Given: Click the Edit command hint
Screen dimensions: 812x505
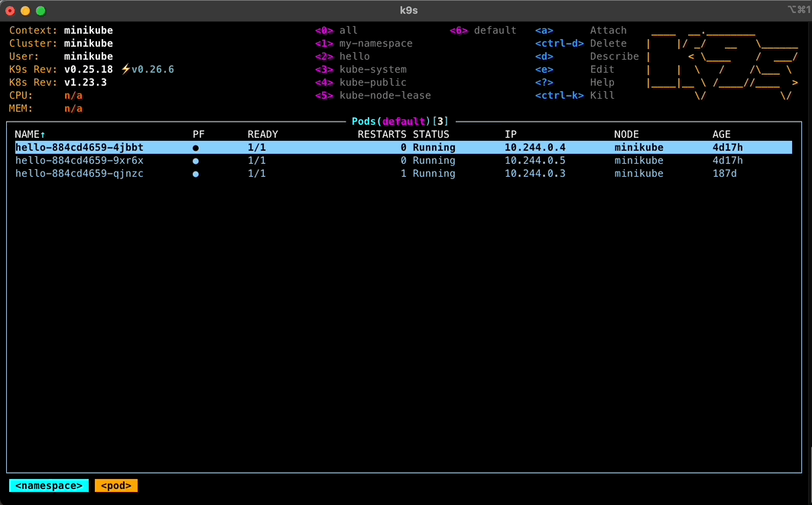Looking at the screenshot, I should pos(575,70).
